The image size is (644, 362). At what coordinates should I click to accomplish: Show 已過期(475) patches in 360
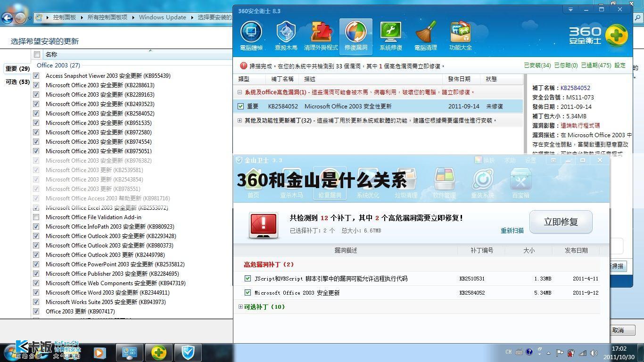(x=596, y=66)
